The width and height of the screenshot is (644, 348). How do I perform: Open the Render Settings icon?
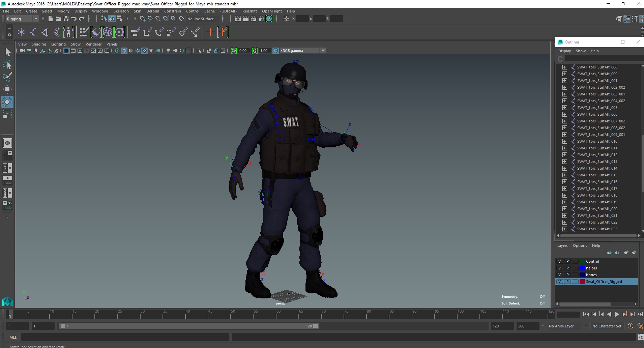261,19
